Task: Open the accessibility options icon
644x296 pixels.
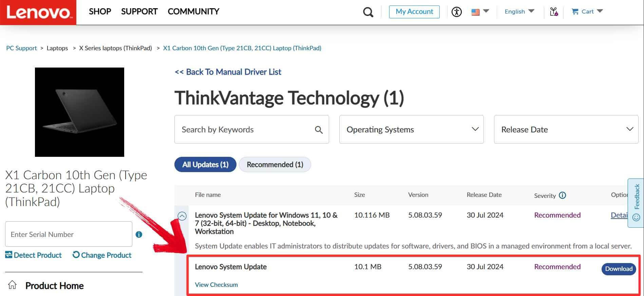Action: coord(456,12)
